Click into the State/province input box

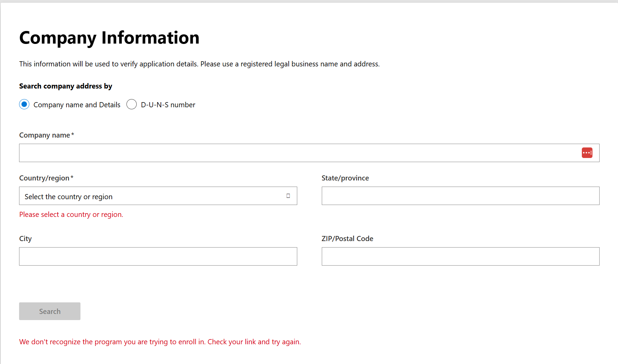tap(460, 196)
